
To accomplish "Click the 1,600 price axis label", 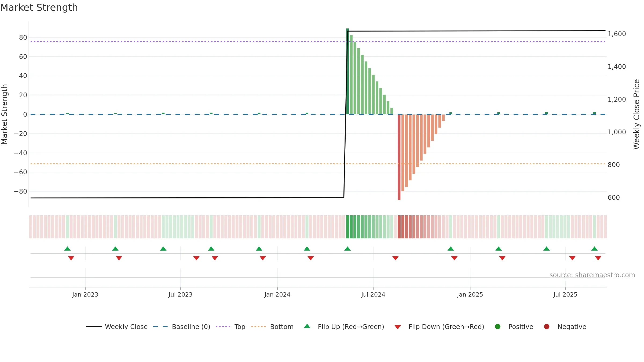I will pyautogui.click(x=617, y=34).
